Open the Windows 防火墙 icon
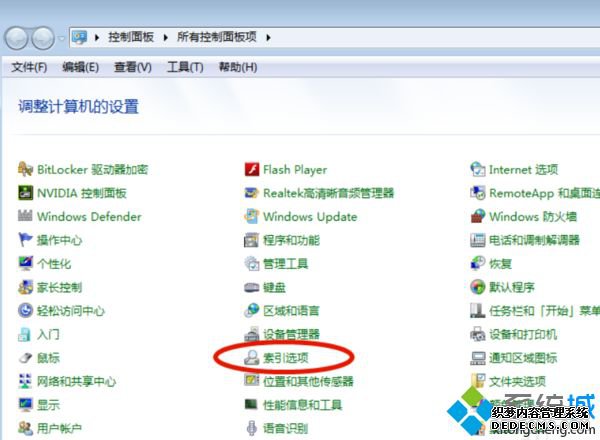 tap(478, 216)
